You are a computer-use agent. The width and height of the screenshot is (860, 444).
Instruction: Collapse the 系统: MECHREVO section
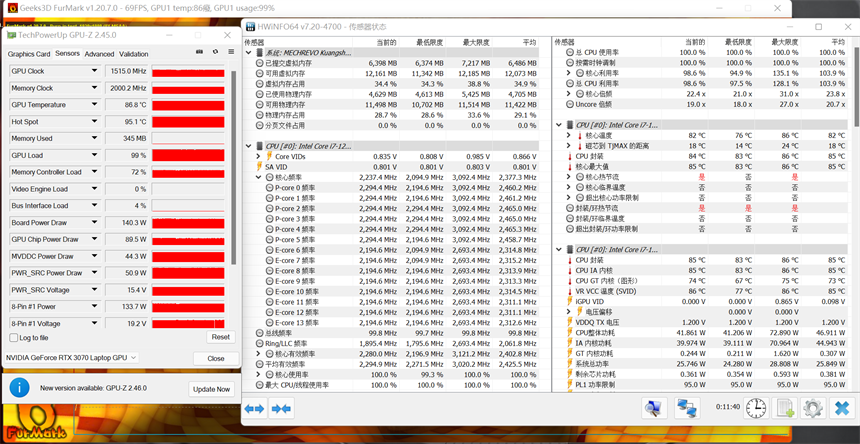(250, 53)
